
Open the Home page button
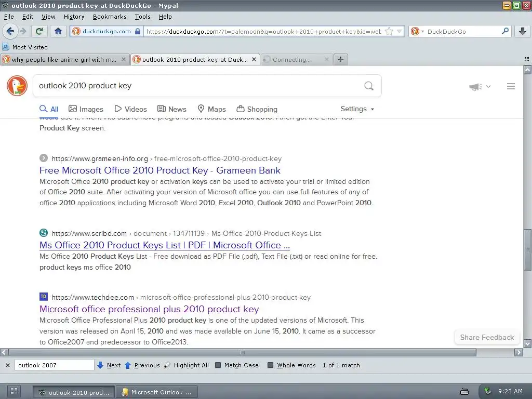58,31
